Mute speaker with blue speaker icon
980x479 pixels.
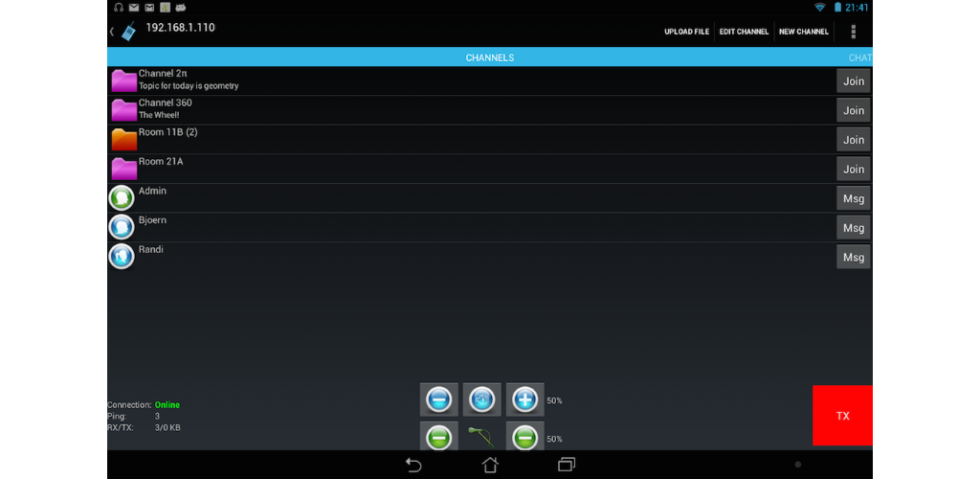482,399
